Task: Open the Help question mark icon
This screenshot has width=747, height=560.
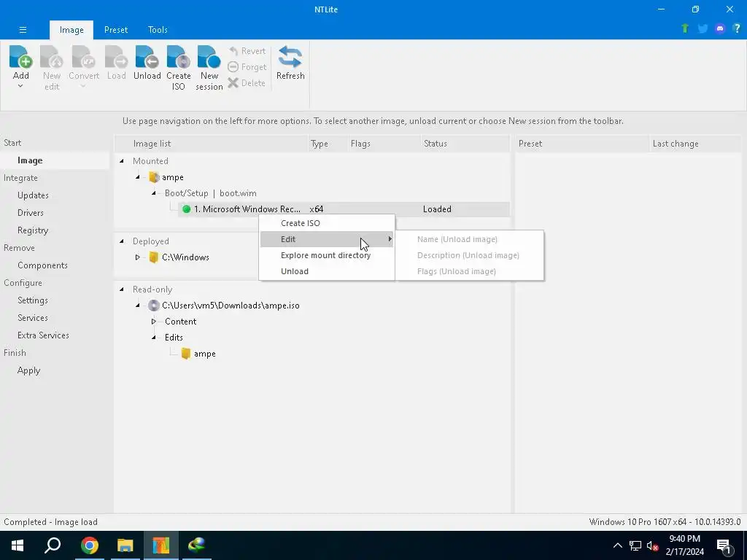Action: (x=737, y=28)
